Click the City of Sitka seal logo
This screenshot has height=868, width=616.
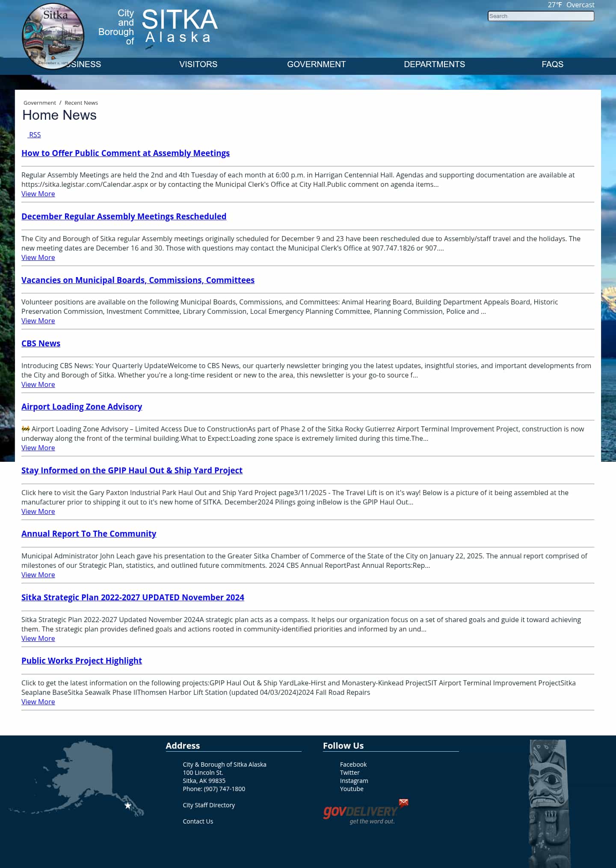[53, 36]
